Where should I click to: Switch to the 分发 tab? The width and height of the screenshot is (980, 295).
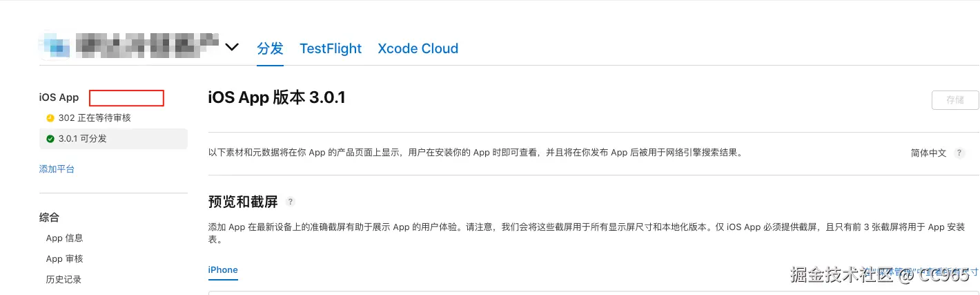[270, 48]
